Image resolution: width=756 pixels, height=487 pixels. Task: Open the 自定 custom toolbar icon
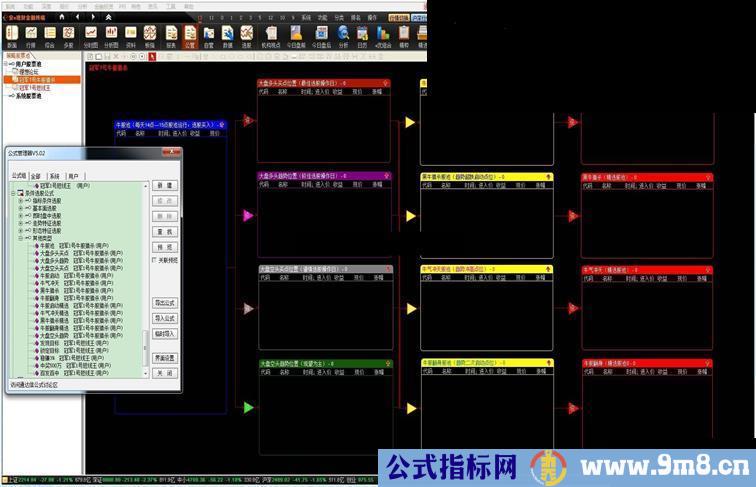(x=208, y=36)
